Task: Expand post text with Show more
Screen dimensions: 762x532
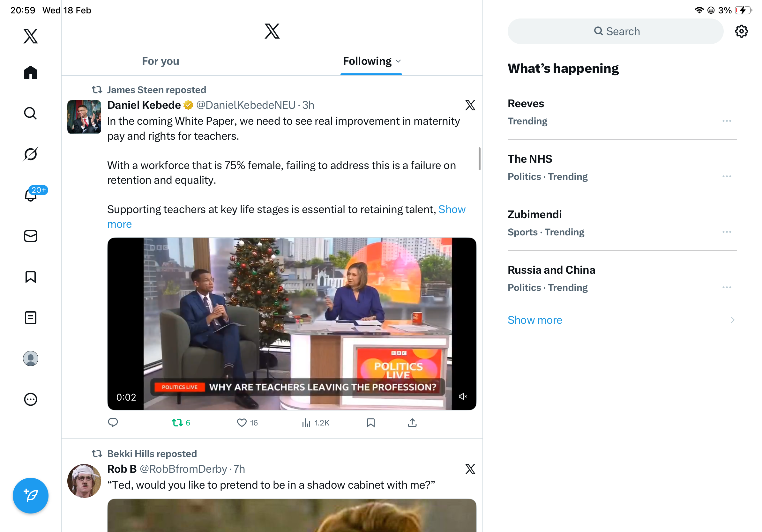Action: pos(452,210)
